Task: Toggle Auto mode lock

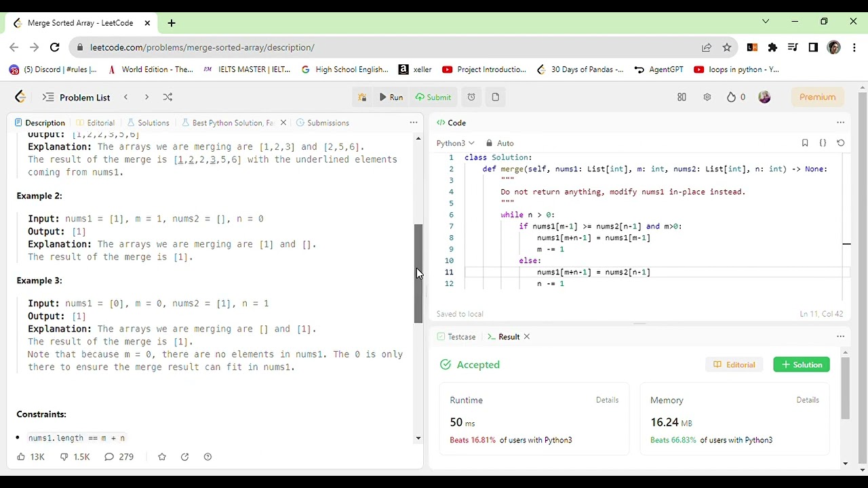Action: [x=500, y=143]
